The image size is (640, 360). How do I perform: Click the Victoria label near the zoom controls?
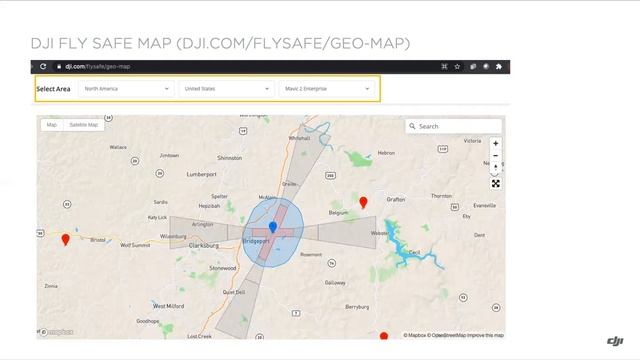point(472,141)
